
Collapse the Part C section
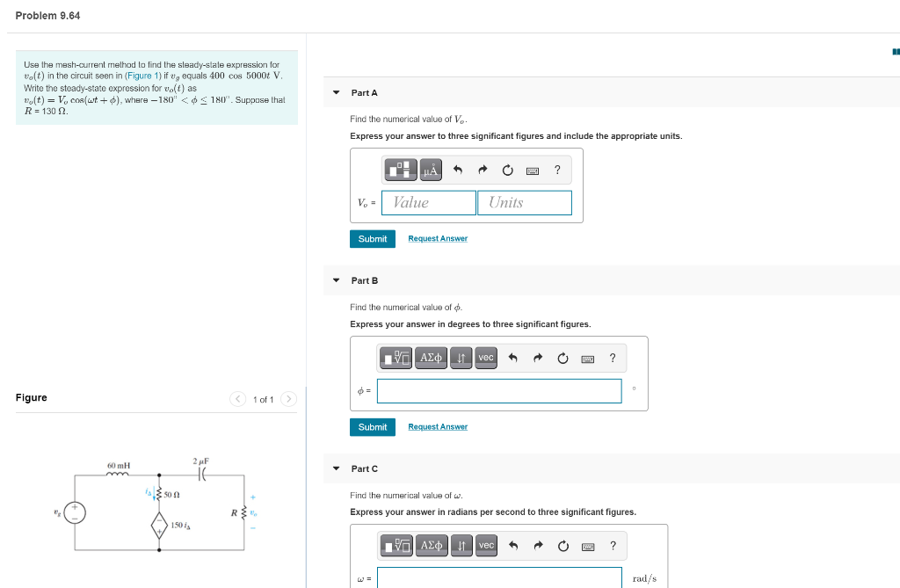pos(337,468)
